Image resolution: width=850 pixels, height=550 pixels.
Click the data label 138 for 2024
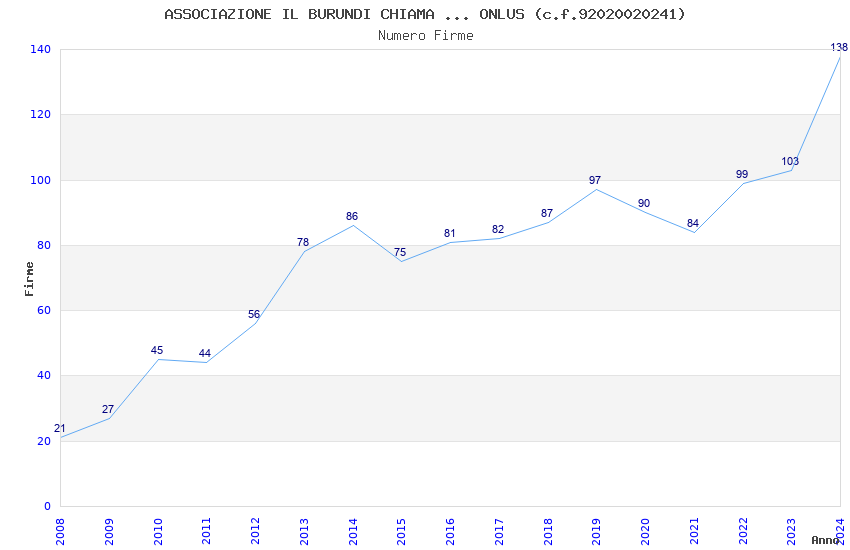[839, 47]
